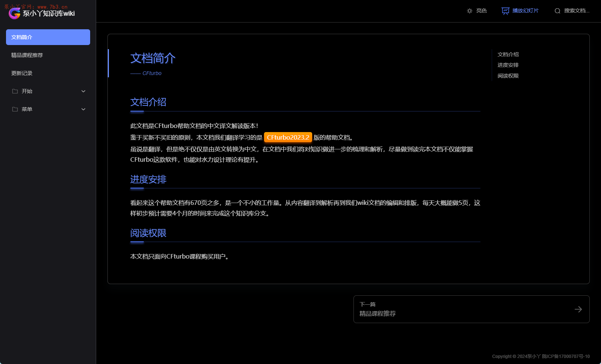Click the 陇ICP备17000707号-10 footer link
The width and height of the screenshot is (601, 364).
tap(566, 356)
